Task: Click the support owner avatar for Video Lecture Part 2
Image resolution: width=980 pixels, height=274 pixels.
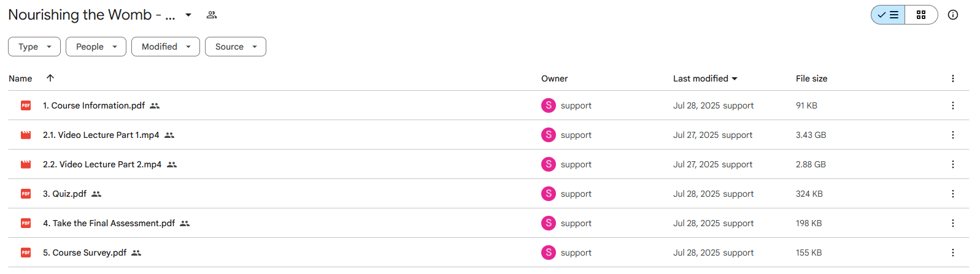Action: tap(549, 164)
